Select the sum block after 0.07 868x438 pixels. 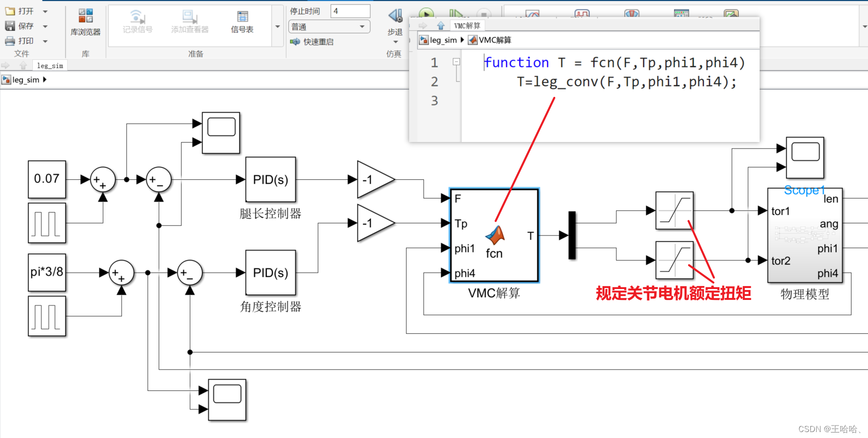102,180
